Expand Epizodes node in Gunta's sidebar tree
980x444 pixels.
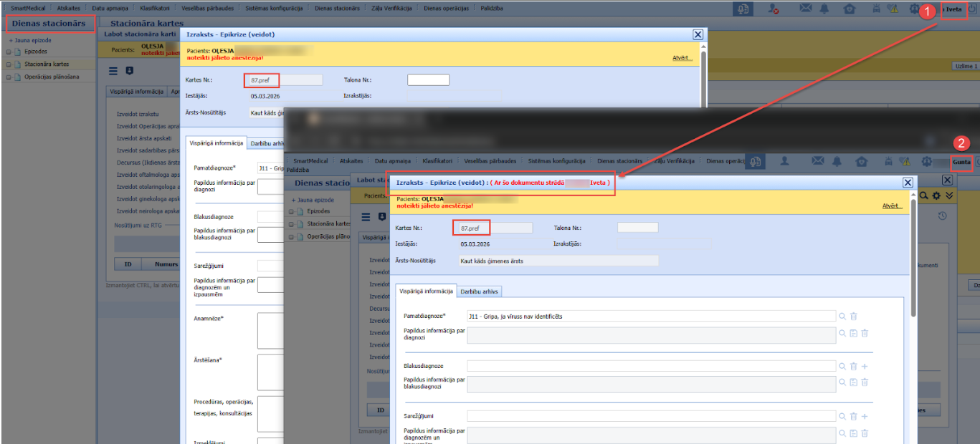291,211
